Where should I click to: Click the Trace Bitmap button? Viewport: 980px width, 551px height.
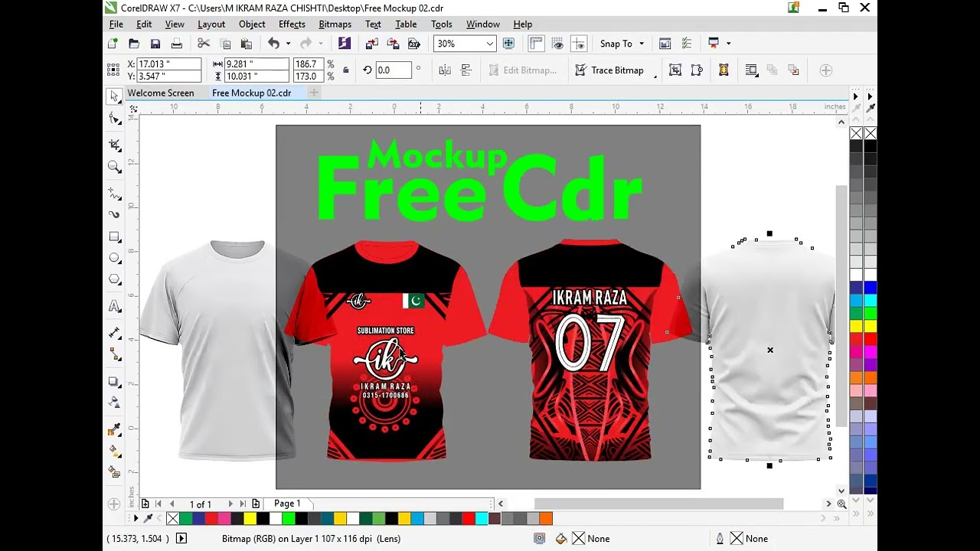[x=610, y=70]
